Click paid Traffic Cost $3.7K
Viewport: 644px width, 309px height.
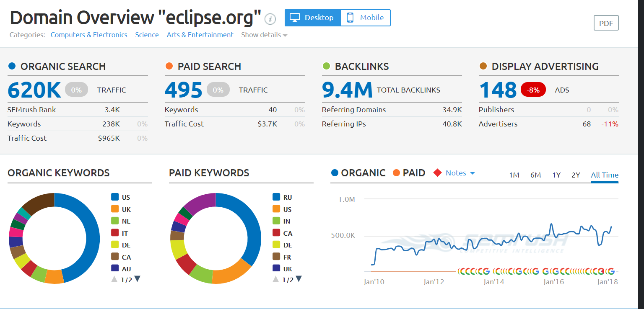pyautogui.click(x=267, y=124)
